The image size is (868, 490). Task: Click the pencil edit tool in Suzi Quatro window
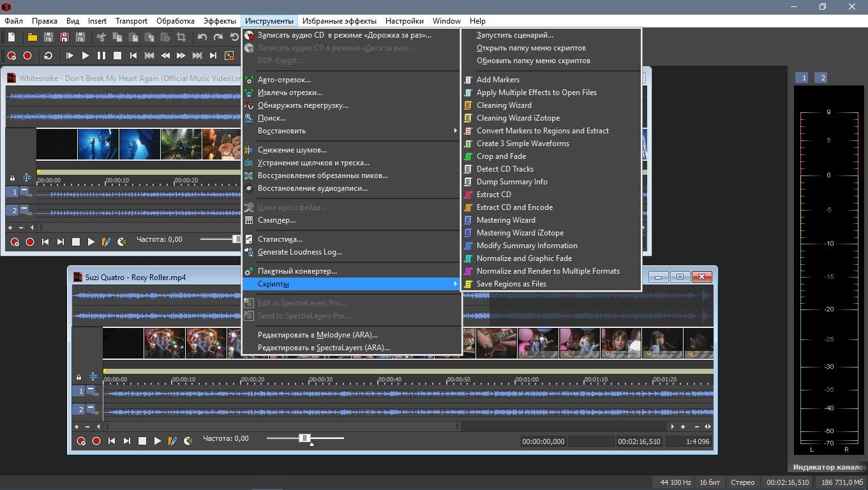(172, 441)
